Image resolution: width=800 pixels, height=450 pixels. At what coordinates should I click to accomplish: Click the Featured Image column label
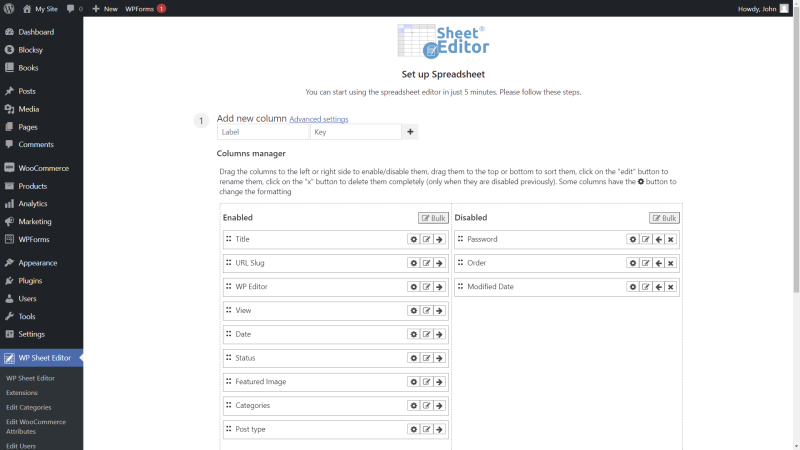click(260, 382)
